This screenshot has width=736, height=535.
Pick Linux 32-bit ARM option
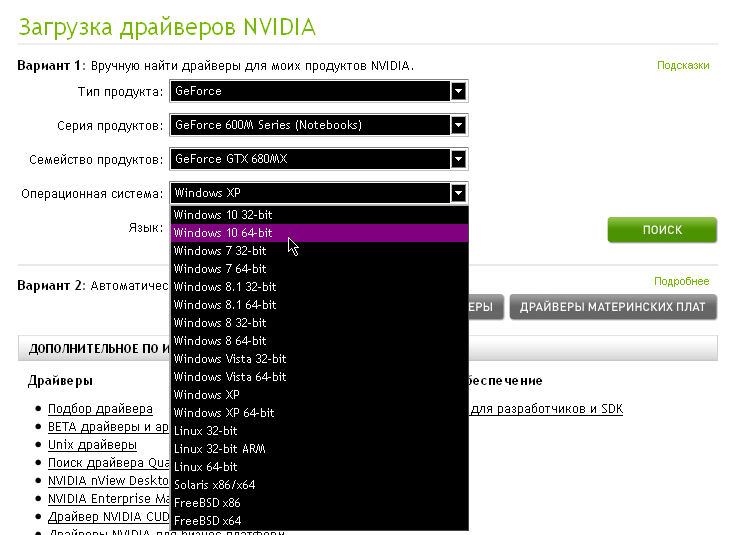click(x=319, y=449)
